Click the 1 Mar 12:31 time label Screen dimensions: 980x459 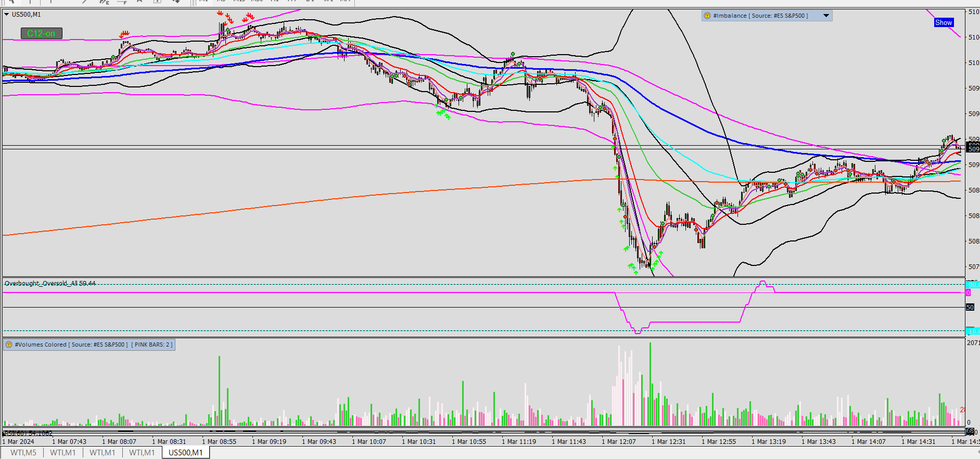click(669, 441)
